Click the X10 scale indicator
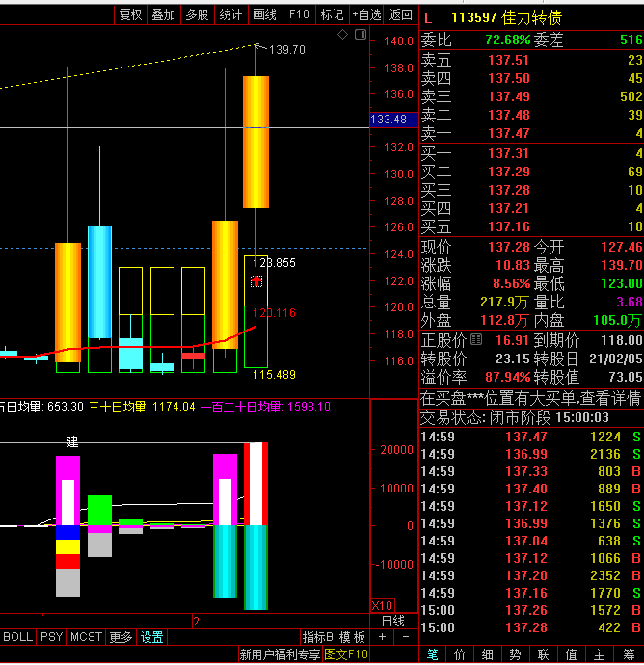 pyautogui.click(x=382, y=605)
